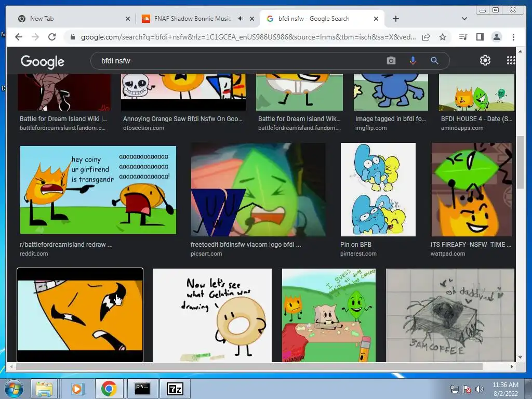This screenshot has width=532, height=399.
Task: Click the padlock site info icon
Action: click(x=72, y=37)
